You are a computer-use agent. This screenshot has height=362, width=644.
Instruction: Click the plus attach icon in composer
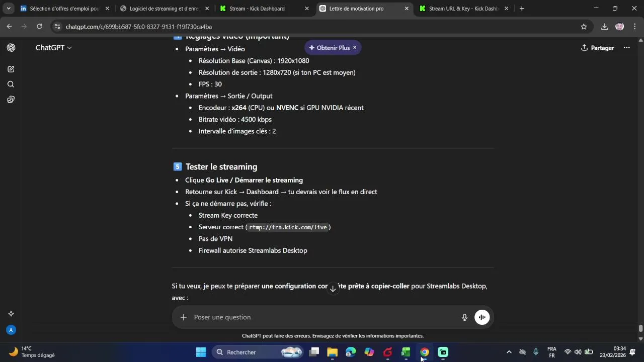point(184,317)
